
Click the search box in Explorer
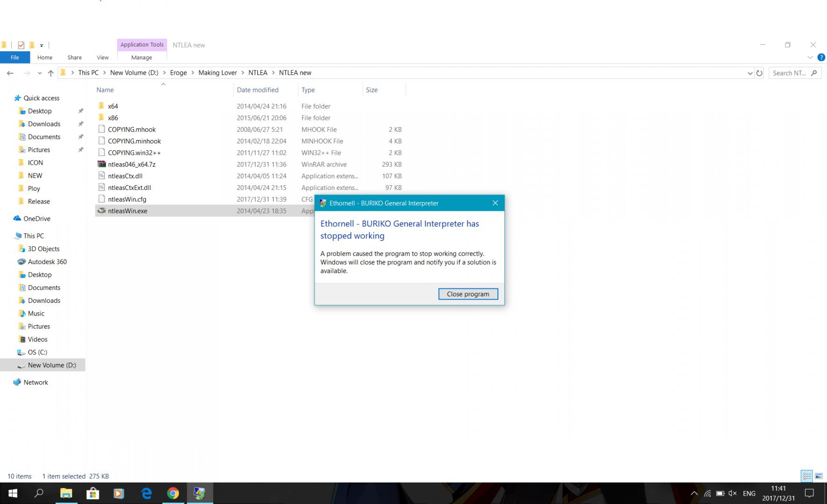790,73
